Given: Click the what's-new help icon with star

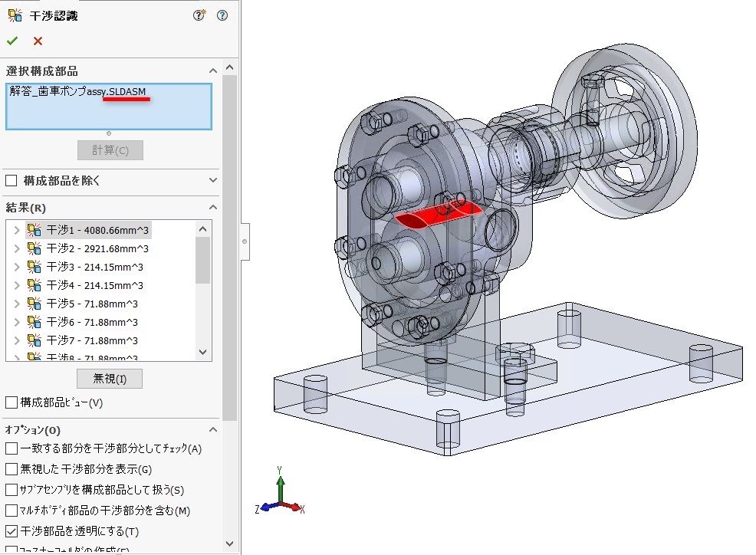Looking at the screenshot, I should pyautogui.click(x=199, y=15).
